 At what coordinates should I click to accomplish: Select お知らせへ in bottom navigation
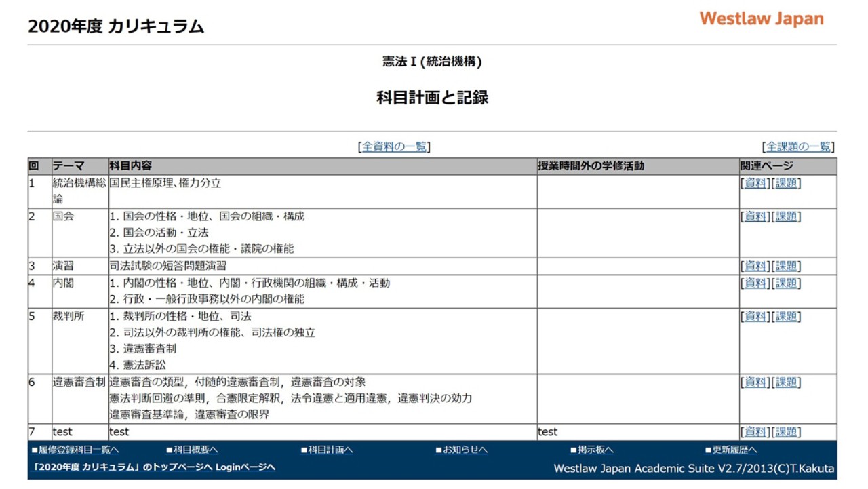[x=465, y=449]
